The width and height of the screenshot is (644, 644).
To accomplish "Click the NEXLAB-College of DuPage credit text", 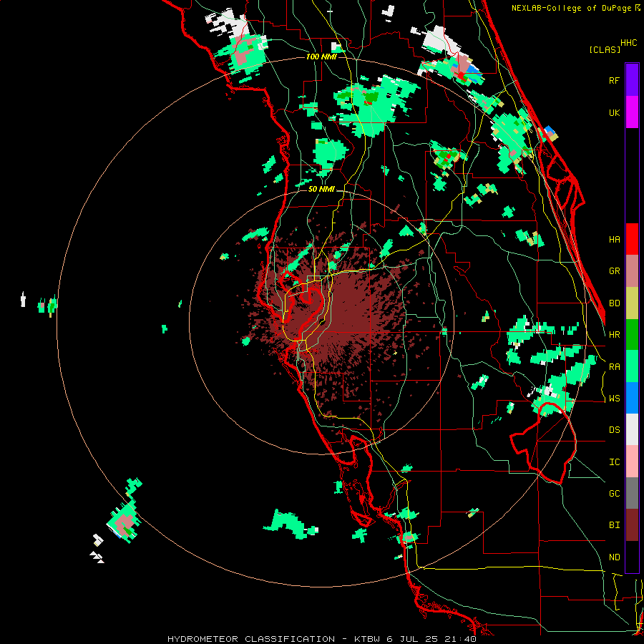I will [x=571, y=8].
